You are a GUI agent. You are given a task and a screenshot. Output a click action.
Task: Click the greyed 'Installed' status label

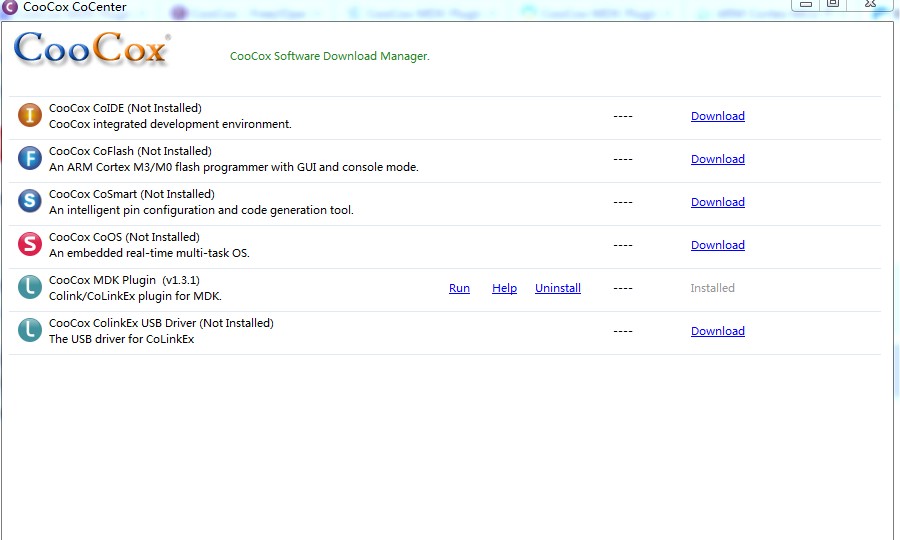(x=712, y=288)
